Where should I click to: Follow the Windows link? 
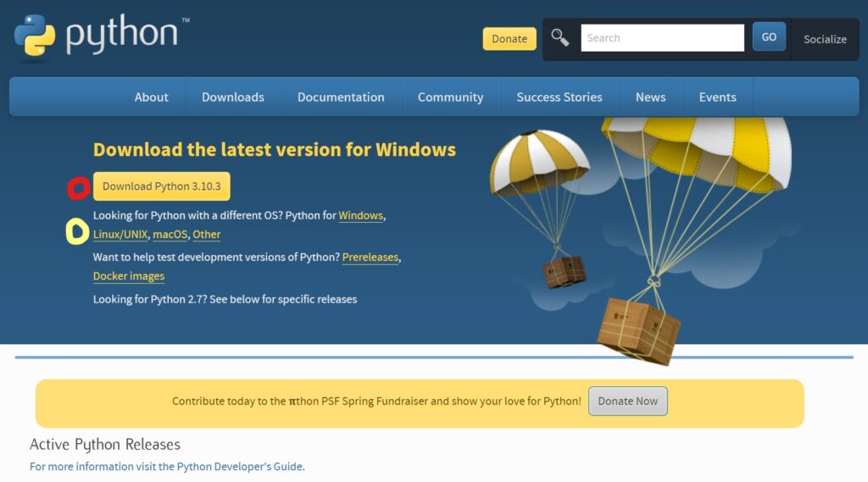(x=360, y=216)
